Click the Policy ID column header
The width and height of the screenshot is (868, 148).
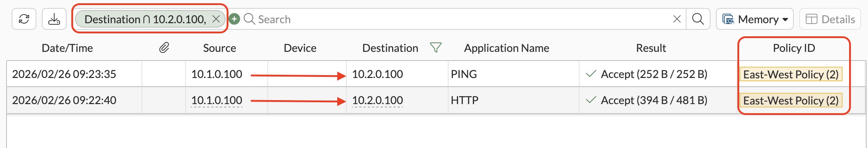coord(794,48)
